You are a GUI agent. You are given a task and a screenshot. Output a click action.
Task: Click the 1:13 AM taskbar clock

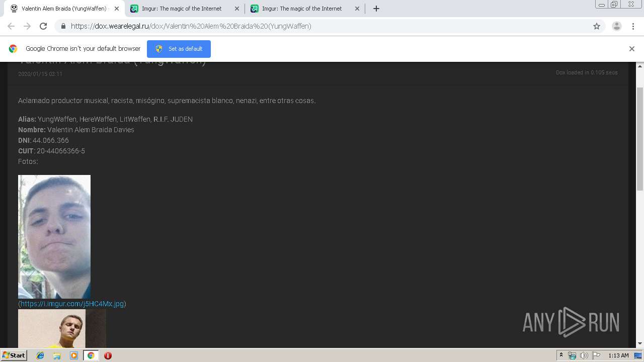[618, 355]
